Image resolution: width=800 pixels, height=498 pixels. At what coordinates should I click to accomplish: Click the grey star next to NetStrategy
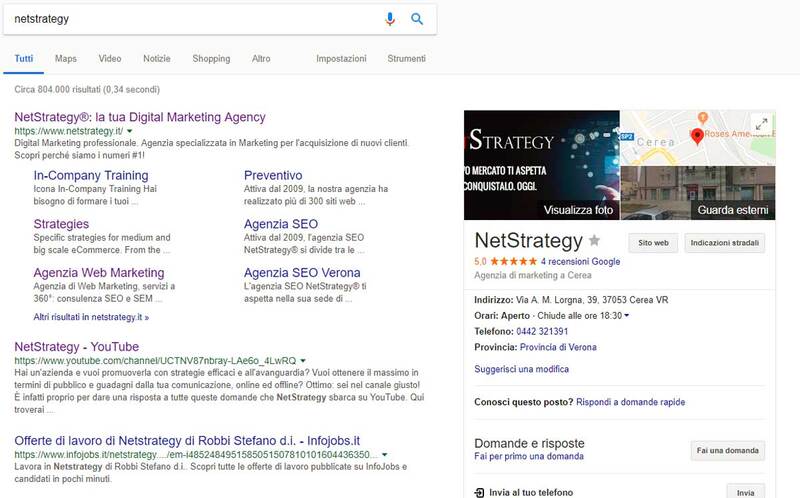click(x=594, y=240)
